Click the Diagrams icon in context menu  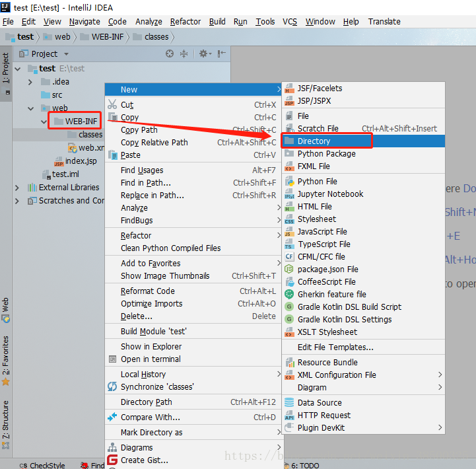coord(112,447)
